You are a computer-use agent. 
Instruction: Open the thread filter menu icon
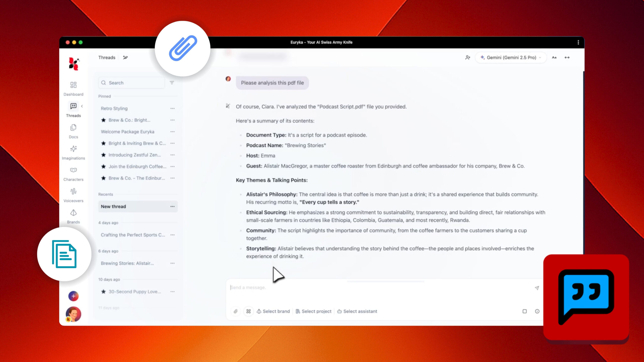pyautogui.click(x=172, y=83)
